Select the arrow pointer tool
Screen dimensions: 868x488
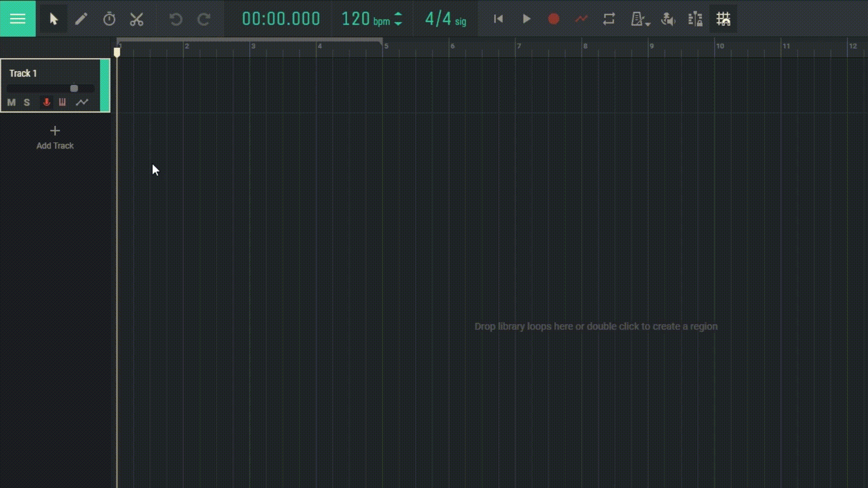pyautogui.click(x=53, y=19)
